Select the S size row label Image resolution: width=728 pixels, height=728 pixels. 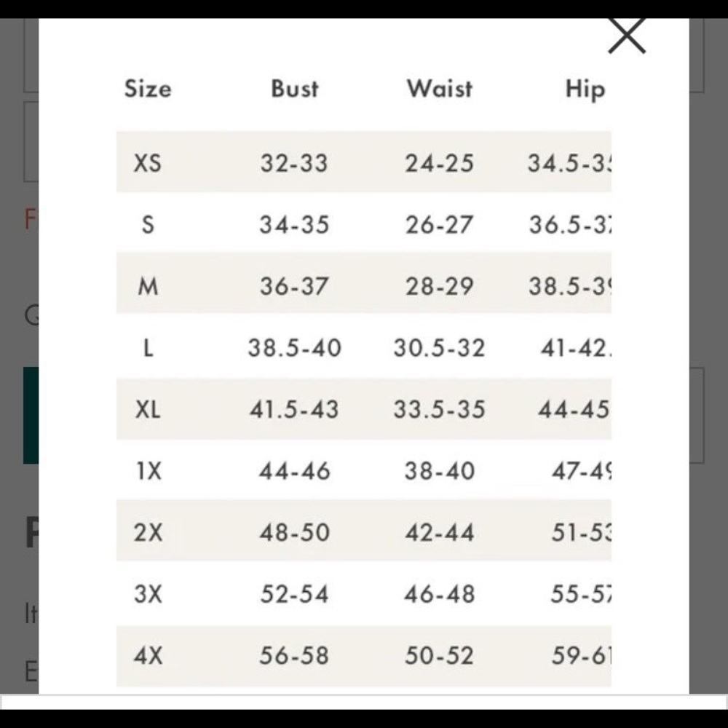(148, 224)
